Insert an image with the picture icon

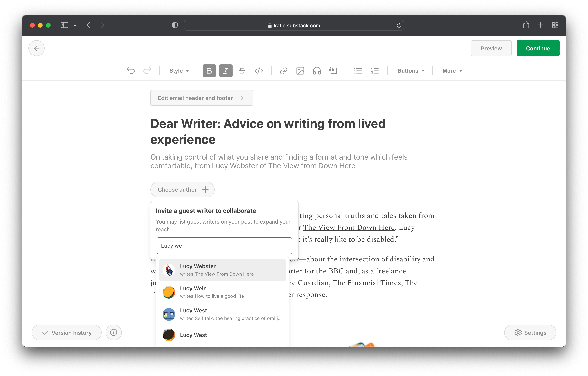click(x=300, y=71)
